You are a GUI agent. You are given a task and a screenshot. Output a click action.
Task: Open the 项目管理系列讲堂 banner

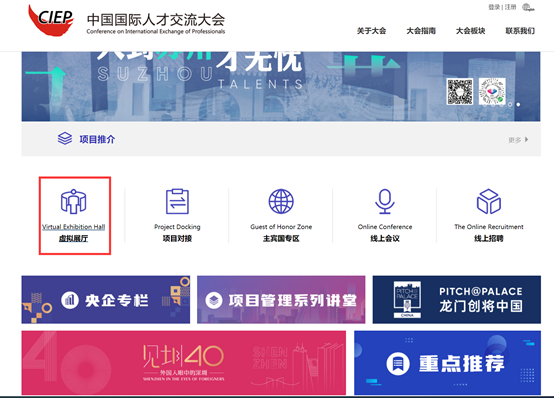(x=281, y=300)
